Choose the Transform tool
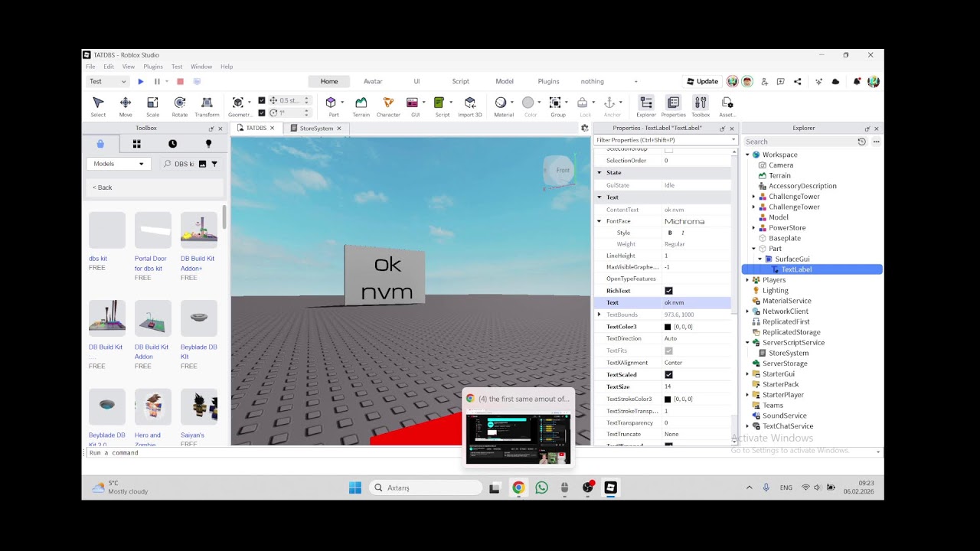This screenshot has width=980, height=551. [x=207, y=106]
